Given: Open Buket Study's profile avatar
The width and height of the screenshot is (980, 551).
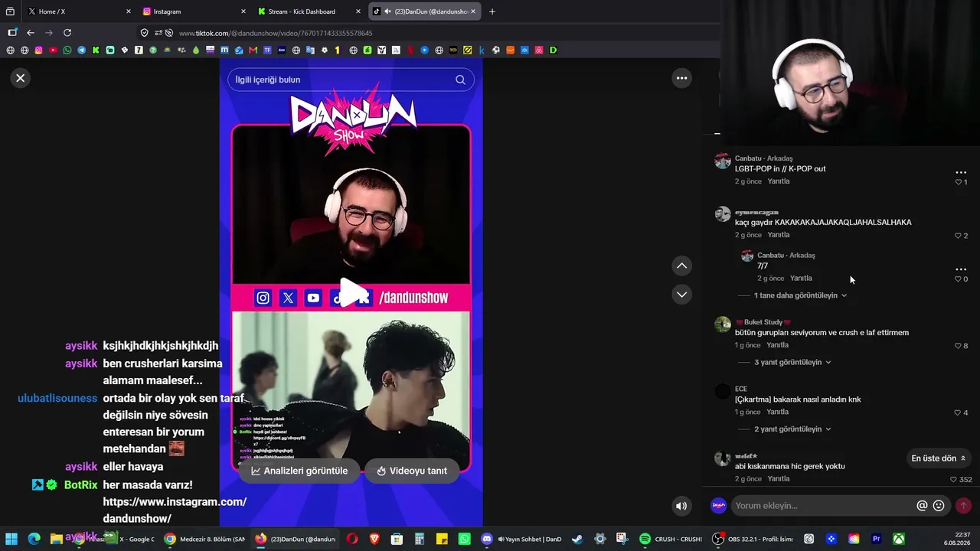Looking at the screenshot, I should [x=723, y=324].
